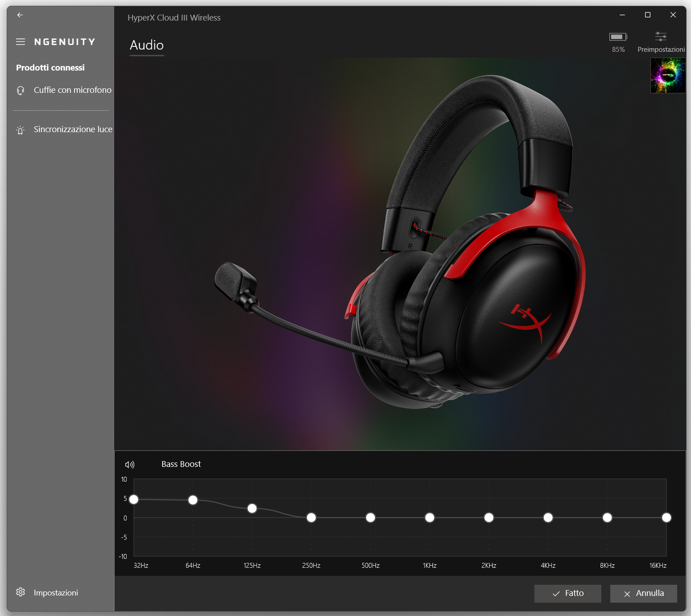The height and width of the screenshot is (616, 691).
Task: Open Preimpostazioni sliders icon
Action: click(661, 37)
